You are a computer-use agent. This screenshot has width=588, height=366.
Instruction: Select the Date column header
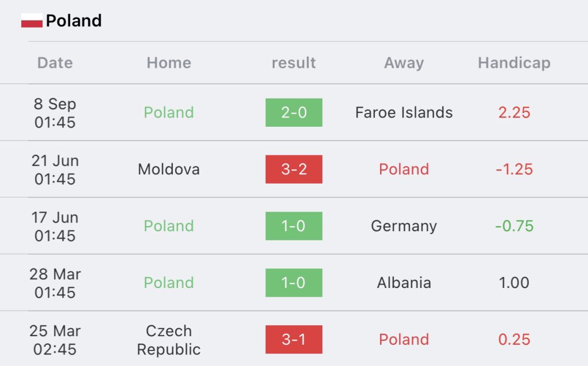[55, 63]
